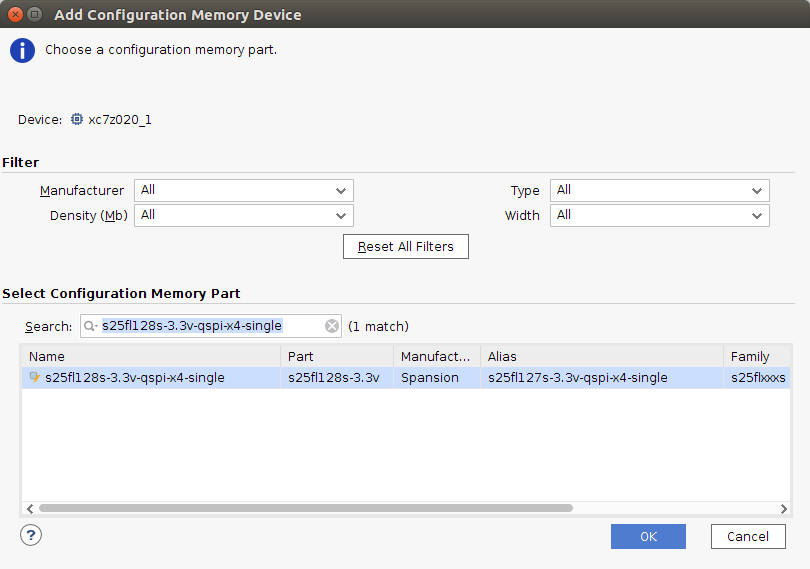Viewport: 810px width, 569px height.
Task: Click Reset All Filters button
Action: tap(406, 247)
